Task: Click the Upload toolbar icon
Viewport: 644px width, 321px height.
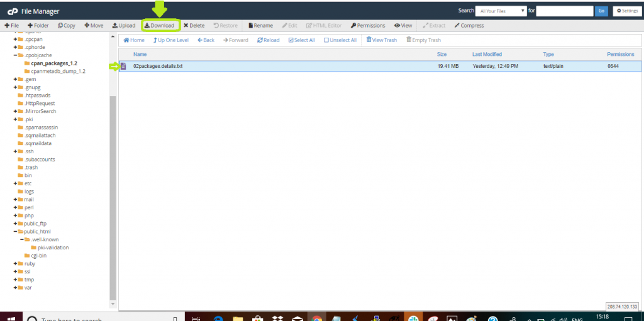Action: [124, 26]
